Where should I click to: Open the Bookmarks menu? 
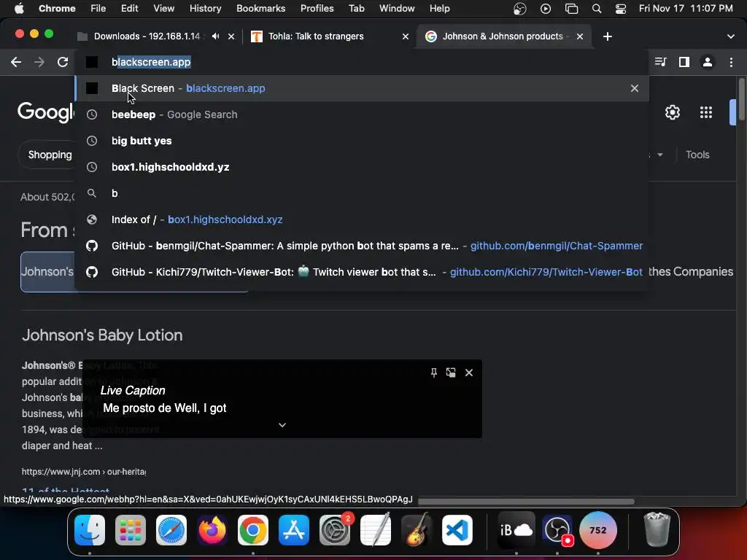click(260, 8)
